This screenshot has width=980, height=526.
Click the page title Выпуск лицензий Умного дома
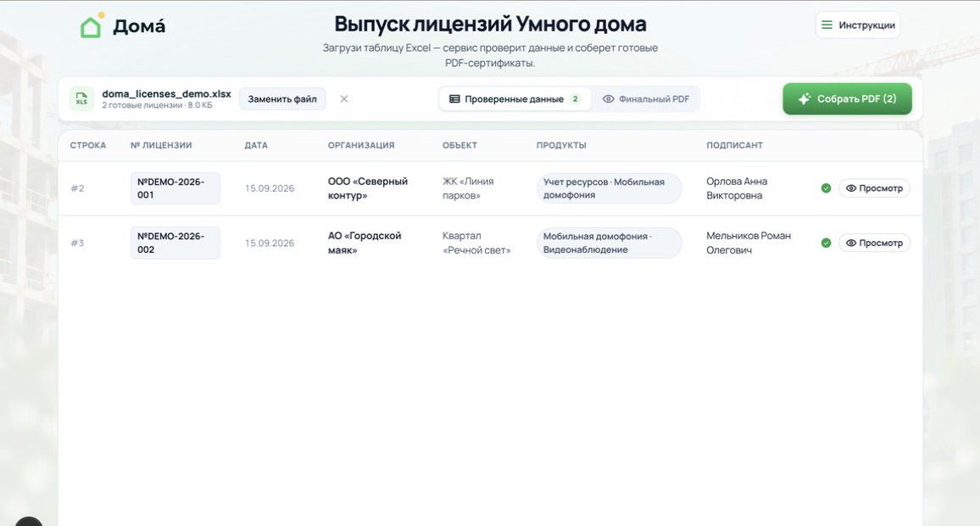[x=490, y=24]
